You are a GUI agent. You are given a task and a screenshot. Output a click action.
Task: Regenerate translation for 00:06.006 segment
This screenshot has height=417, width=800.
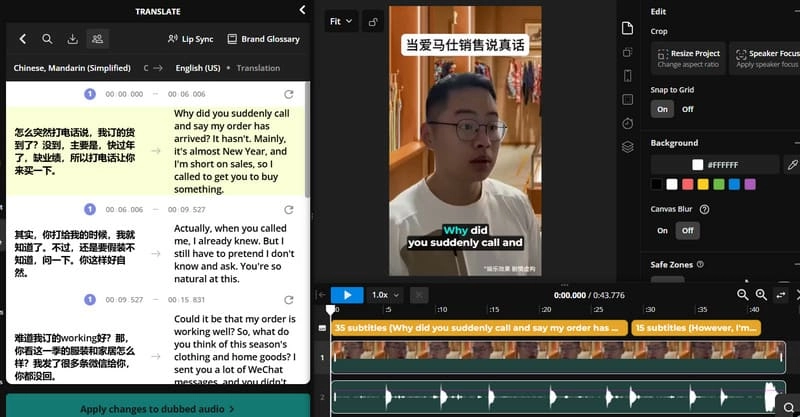point(289,210)
